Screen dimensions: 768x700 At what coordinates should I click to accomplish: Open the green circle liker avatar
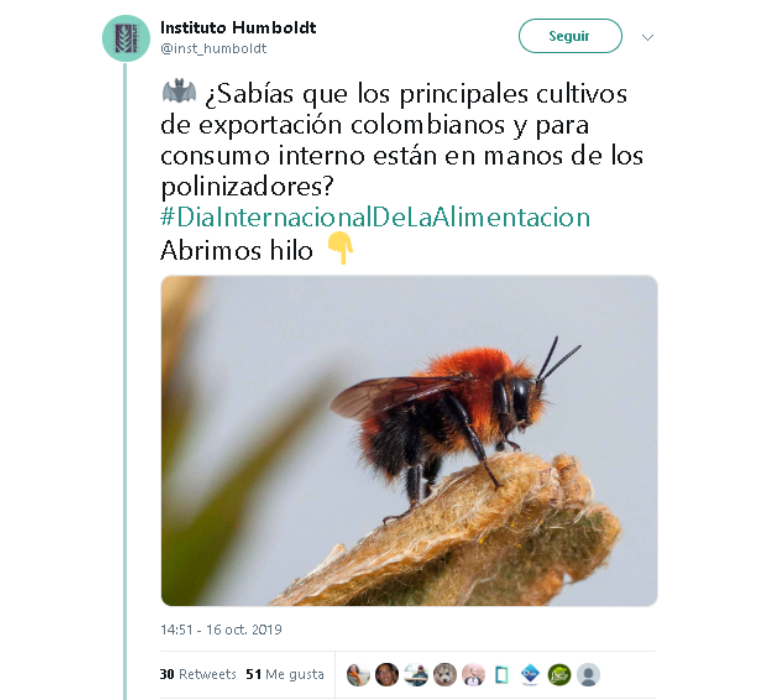[x=560, y=675]
